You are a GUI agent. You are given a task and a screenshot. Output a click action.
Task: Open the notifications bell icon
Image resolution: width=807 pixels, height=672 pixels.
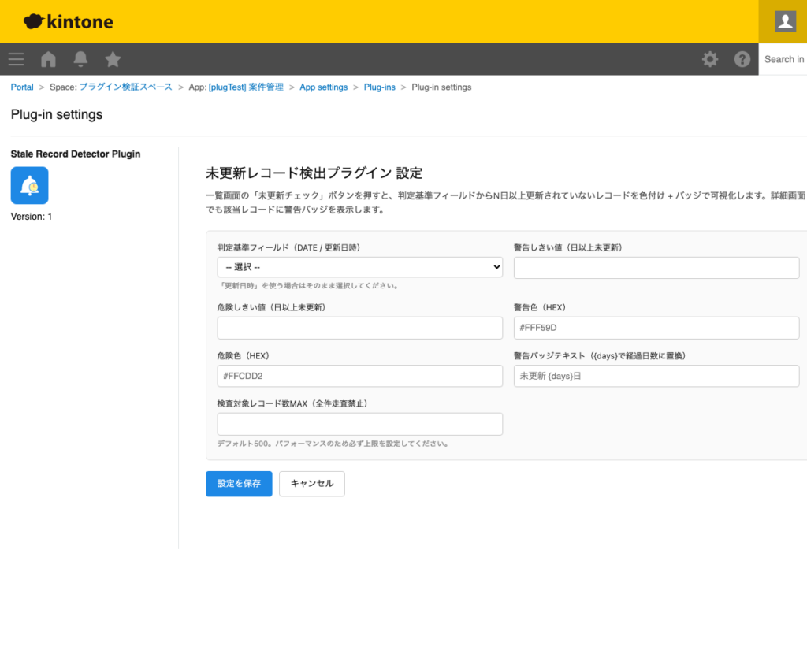[80, 59]
